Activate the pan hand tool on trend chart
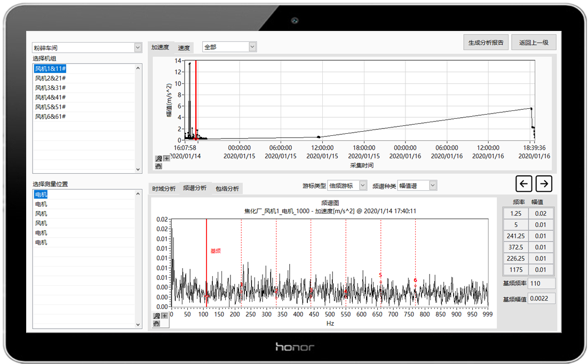Viewport: 588px width, 364px height. point(158,166)
